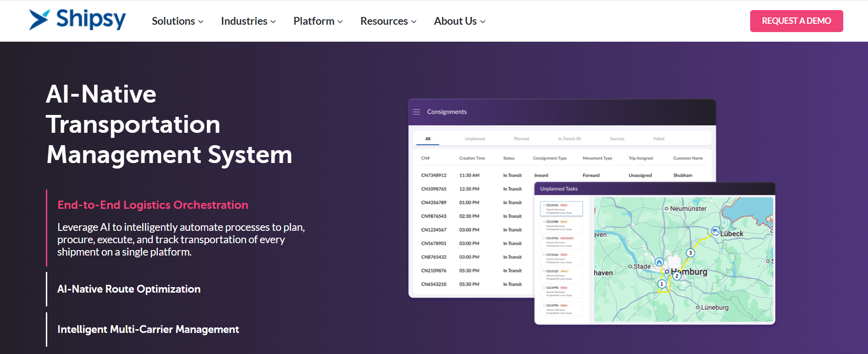The width and height of the screenshot is (868, 354).
Task: Click the Customer Name column header
Action: [x=688, y=158]
